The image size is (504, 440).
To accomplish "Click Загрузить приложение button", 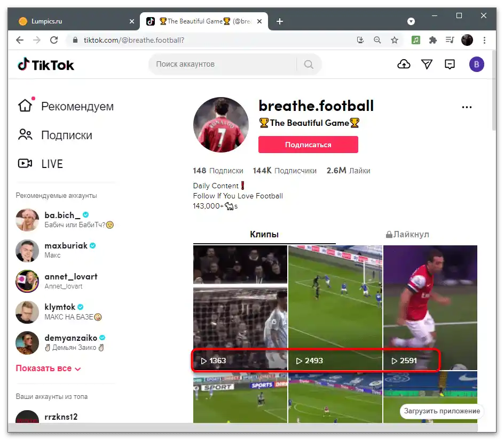I will point(442,411).
